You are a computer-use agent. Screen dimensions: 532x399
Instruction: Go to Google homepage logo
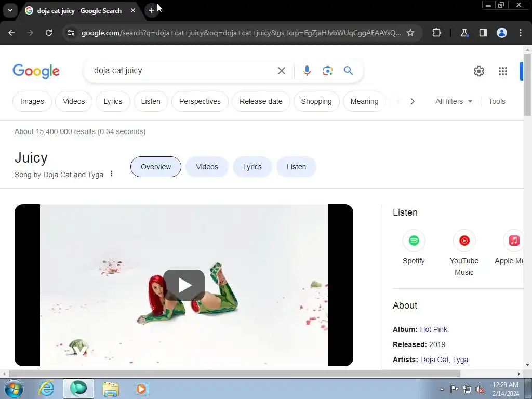tap(36, 71)
